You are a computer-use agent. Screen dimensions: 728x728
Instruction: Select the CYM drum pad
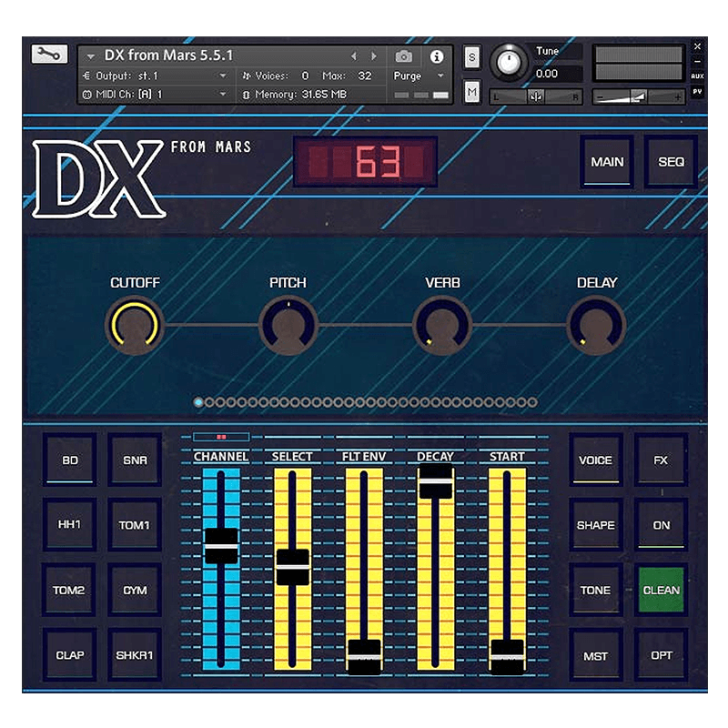(135, 590)
